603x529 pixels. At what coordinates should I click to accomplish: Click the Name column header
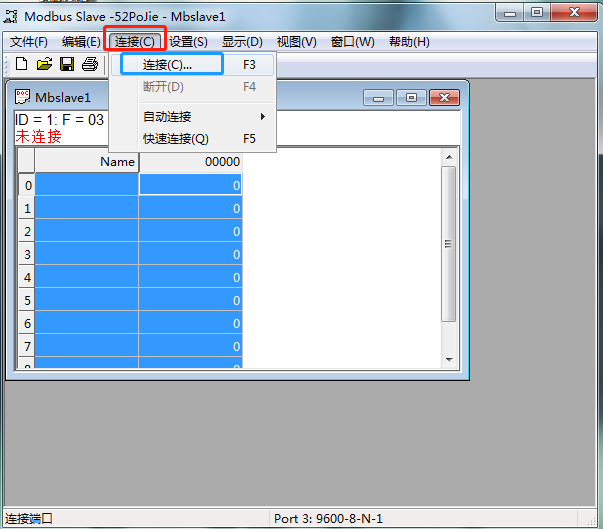click(x=87, y=161)
